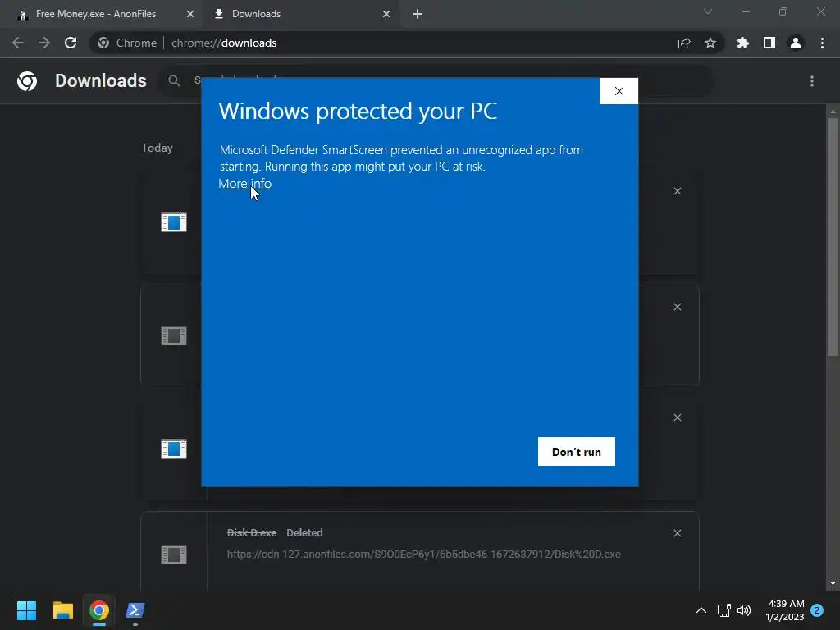The height and width of the screenshot is (630, 840).
Task: Show hidden system tray icons
Action: [x=701, y=610]
